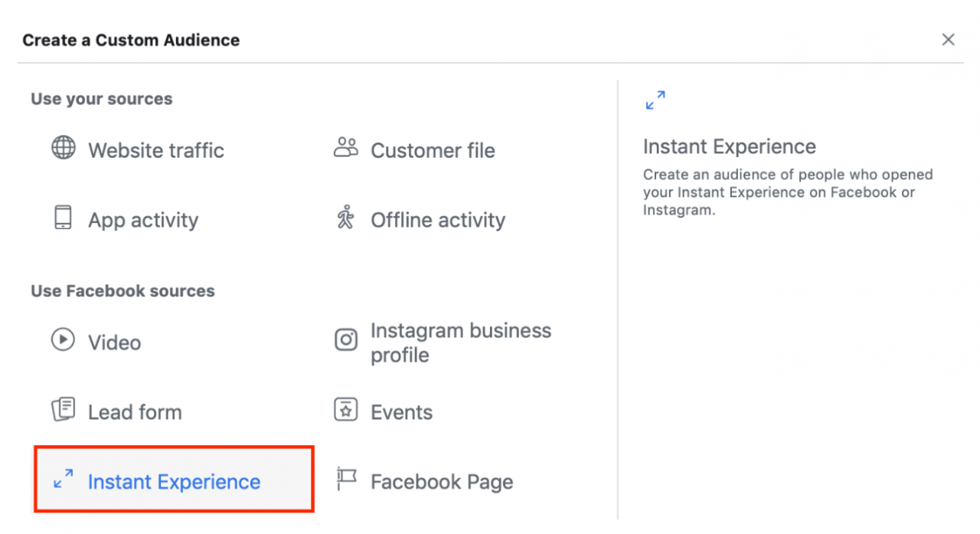Click the Instant Experience heading in details panel
Viewport: 980px width, 534px height.
tap(729, 146)
